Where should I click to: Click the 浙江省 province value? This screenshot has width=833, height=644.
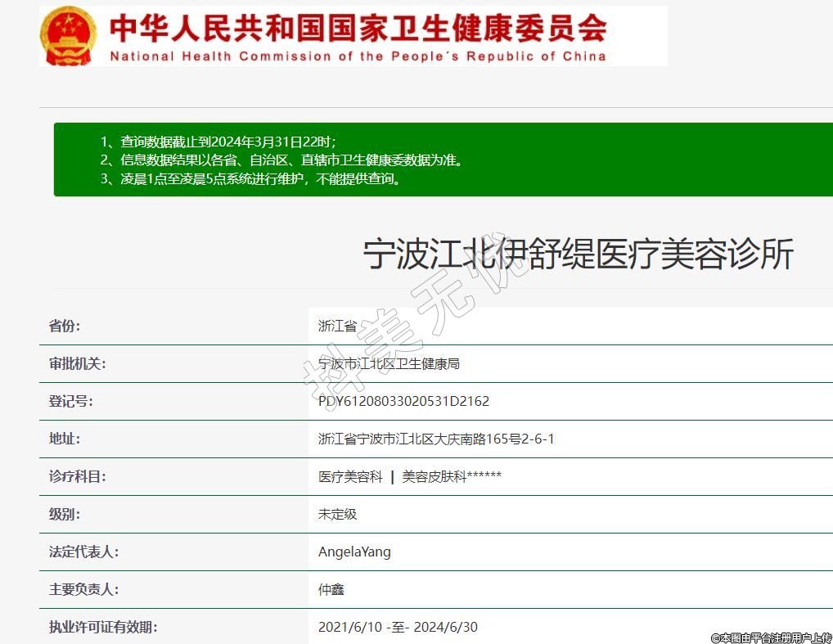pyautogui.click(x=337, y=326)
